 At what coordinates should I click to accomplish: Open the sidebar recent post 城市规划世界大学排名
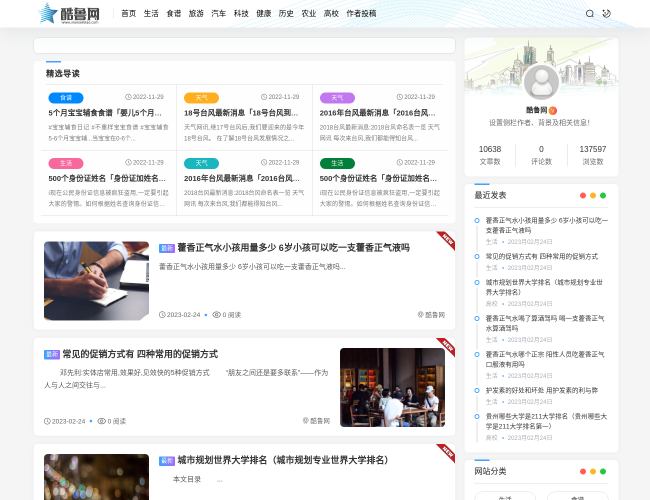coord(544,287)
